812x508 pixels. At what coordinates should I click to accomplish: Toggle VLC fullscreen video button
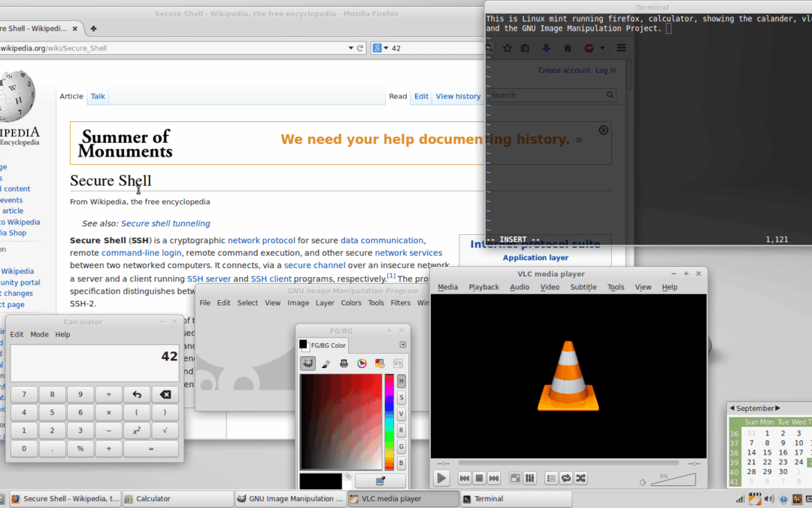coord(515,478)
